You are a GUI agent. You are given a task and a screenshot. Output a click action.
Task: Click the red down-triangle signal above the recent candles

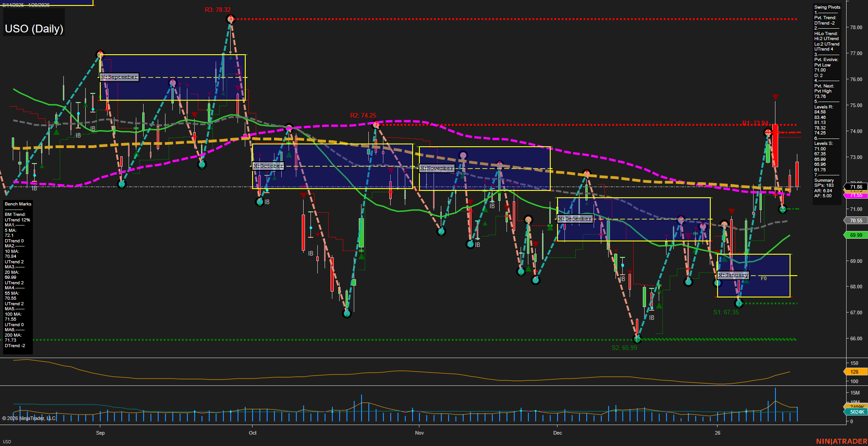pos(776,97)
